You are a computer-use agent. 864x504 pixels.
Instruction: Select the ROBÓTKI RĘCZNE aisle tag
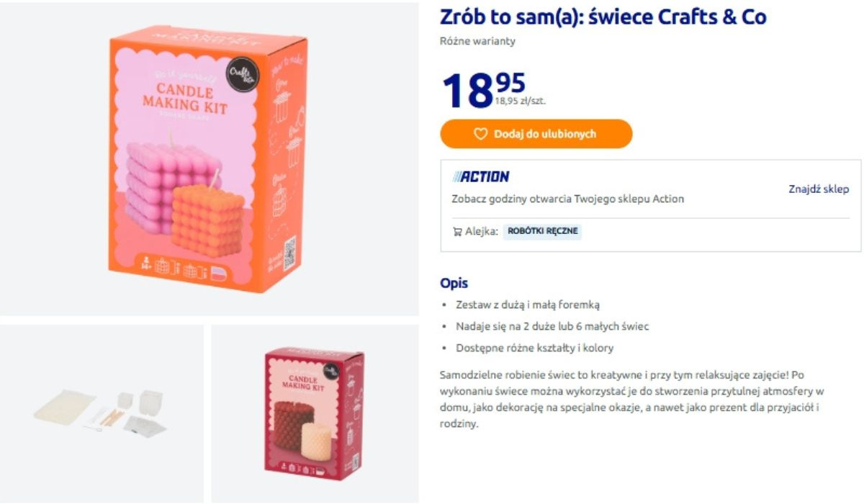542,231
